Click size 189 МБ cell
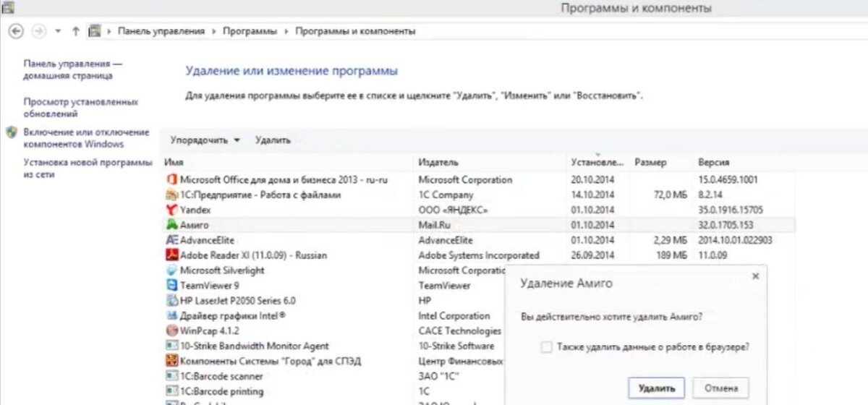 pos(671,255)
